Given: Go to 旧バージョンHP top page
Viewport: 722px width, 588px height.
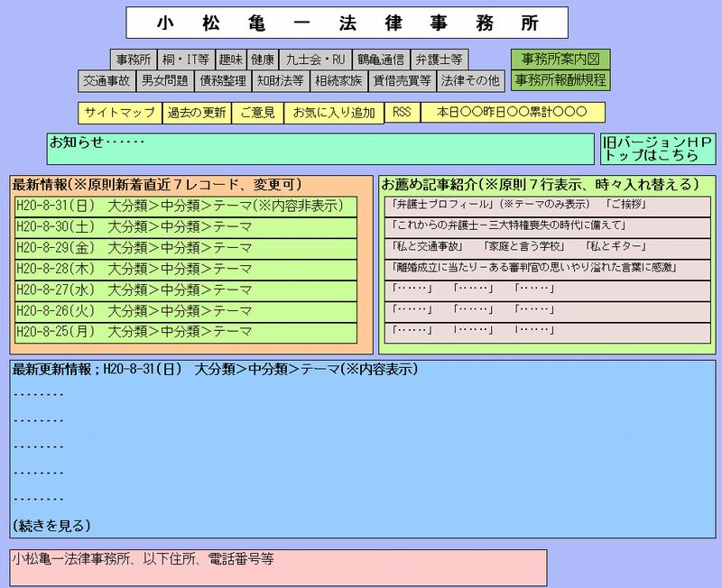Looking at the screenshot, I should tap(658, 149).
